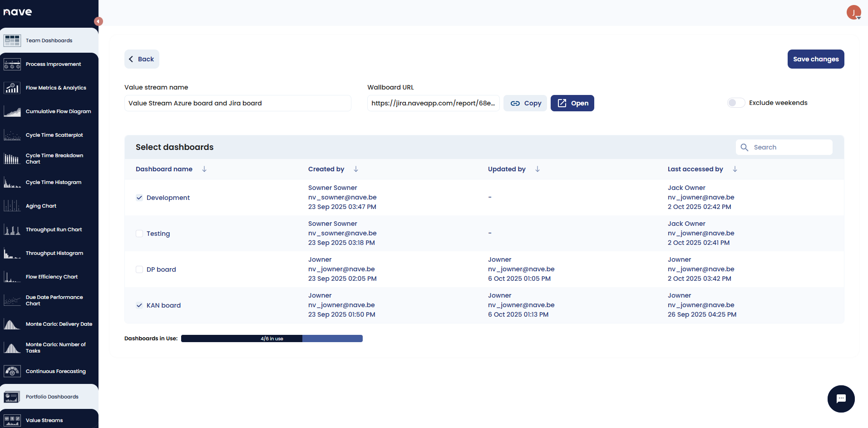Check the Testing dashboard checkbox

click(139, 234)
